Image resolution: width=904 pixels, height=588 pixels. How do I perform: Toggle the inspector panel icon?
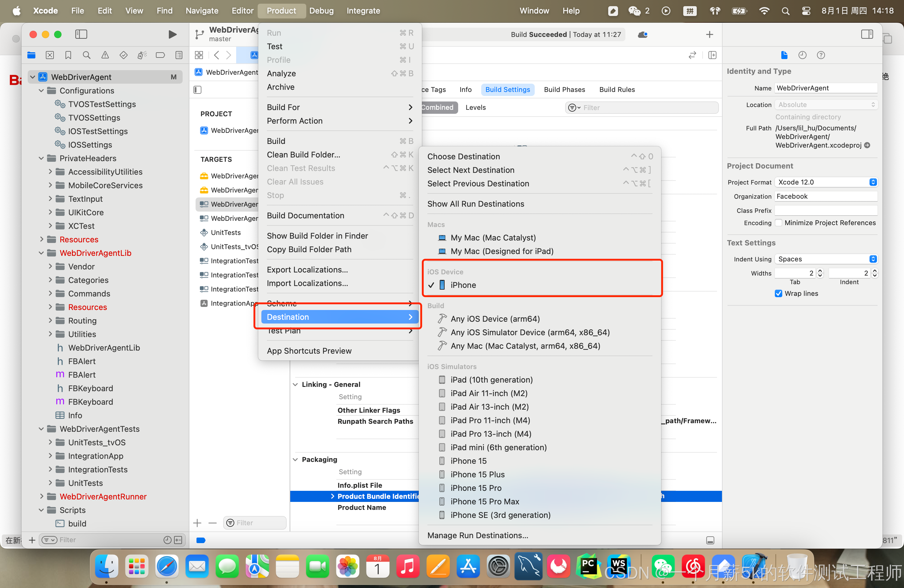(867, 34)
